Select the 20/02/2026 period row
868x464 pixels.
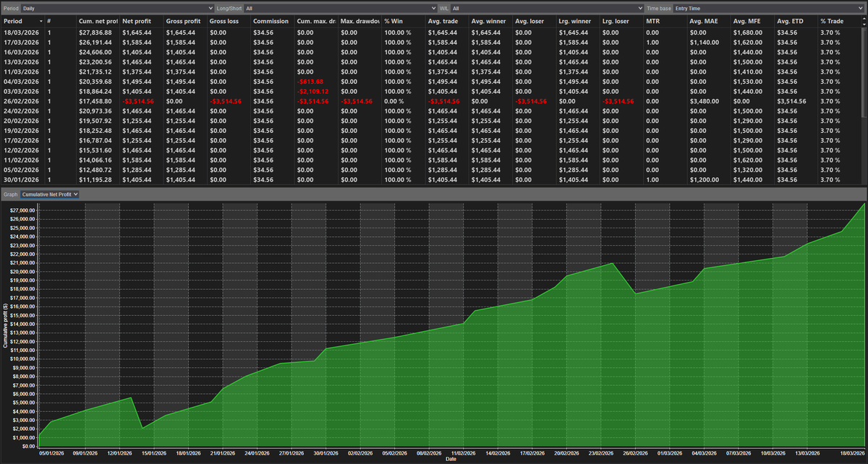[x=431, y=121]
